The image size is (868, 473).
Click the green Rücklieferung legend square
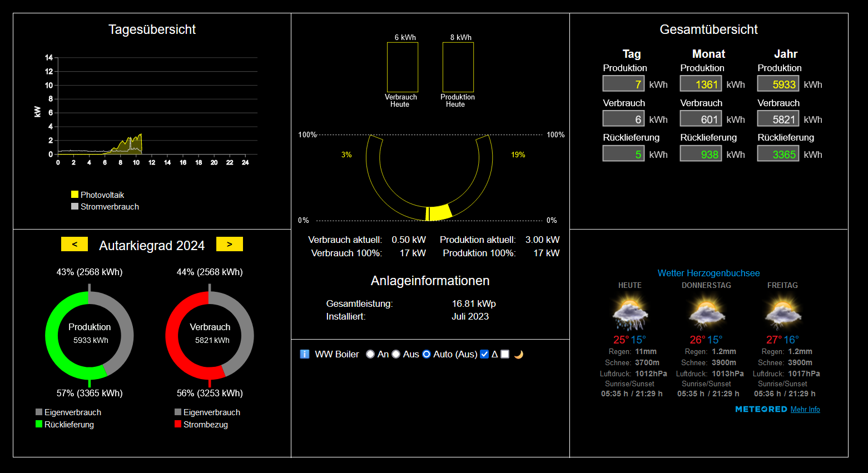(39, 424)
